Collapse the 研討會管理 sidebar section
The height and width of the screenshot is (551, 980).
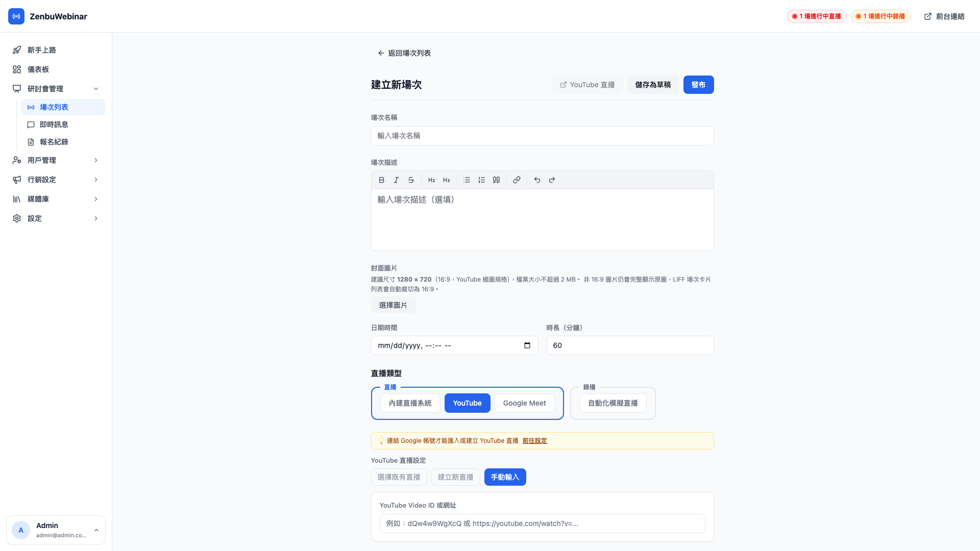pos(96,89)
